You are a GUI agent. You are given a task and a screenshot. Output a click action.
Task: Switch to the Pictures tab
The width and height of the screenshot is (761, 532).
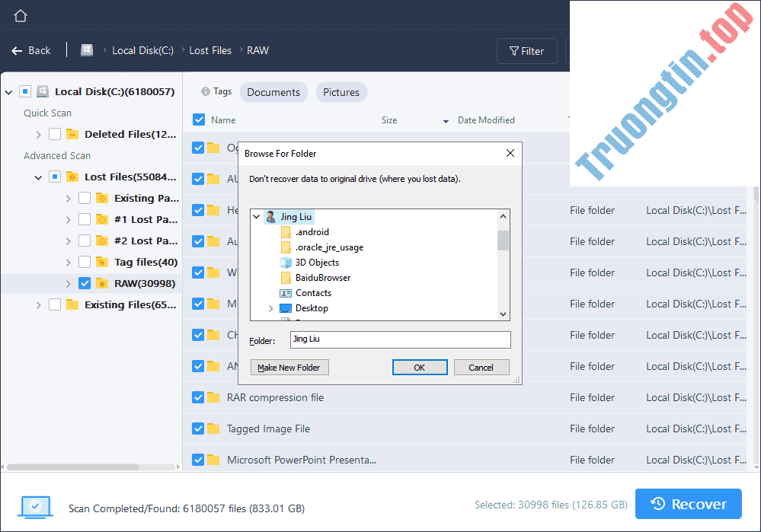(341, 91)
